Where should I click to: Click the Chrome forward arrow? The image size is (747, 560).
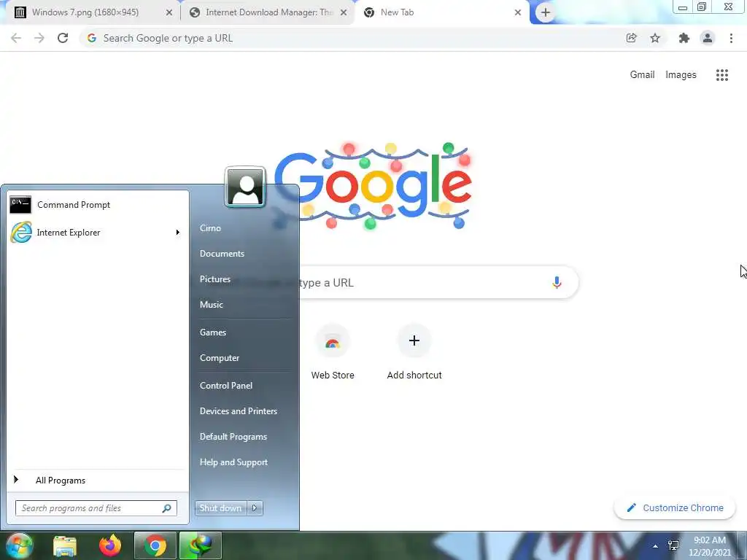tap(39, 38)
